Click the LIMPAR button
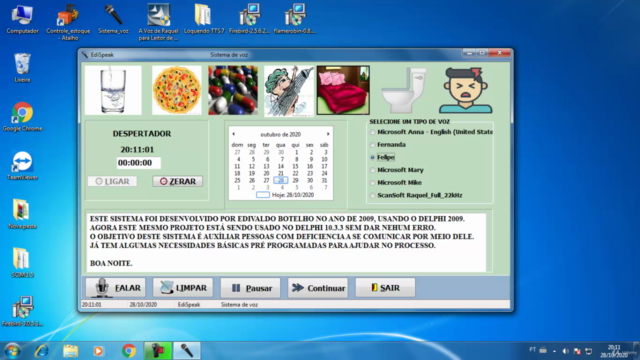The height and width of the screenshot is (360, 640). (183, 288)
